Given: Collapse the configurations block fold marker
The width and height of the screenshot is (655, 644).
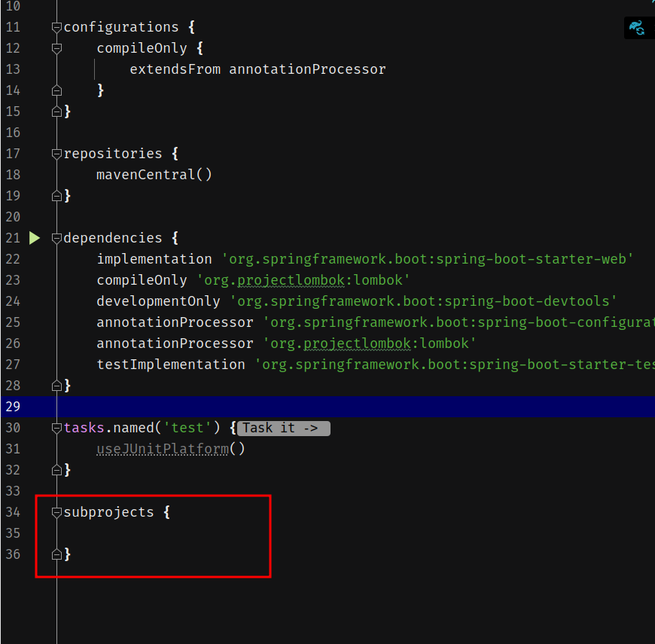Looking at the screenshot, I should point(56,27).
